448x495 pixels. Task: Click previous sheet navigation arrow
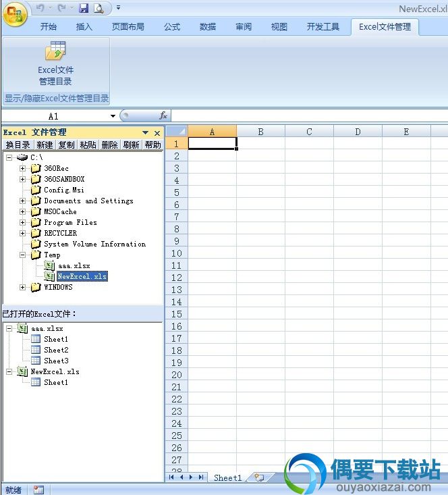click(x=181, y=477)
